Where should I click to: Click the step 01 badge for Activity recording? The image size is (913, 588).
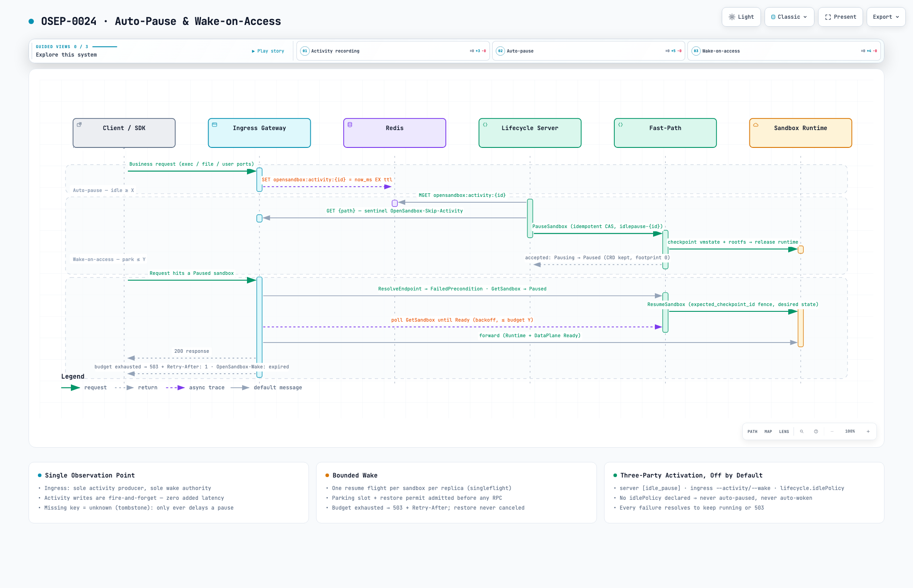304,51
